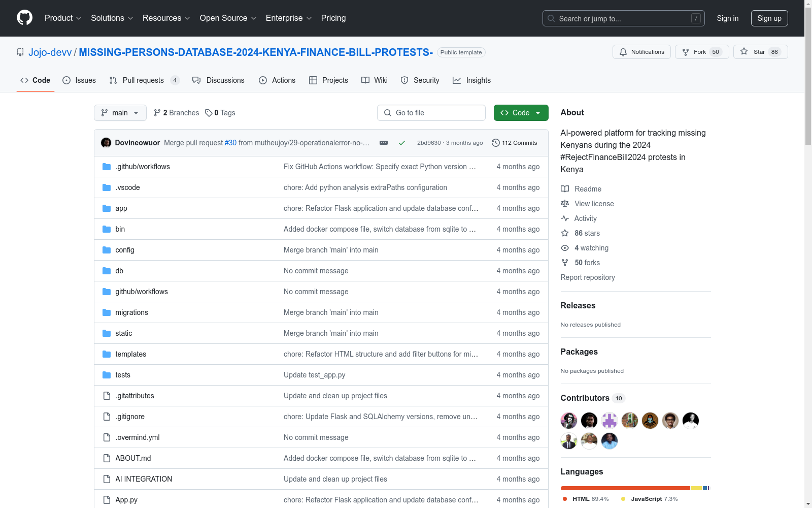Click the Sign in link
Image resolution: width=812 pixels, height=508 pixels.
(x=728, y=18)
